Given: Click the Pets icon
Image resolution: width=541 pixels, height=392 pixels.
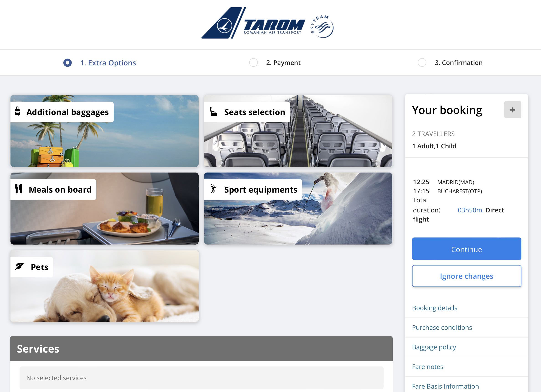Looking at the screenshot, I should (20, 266).
